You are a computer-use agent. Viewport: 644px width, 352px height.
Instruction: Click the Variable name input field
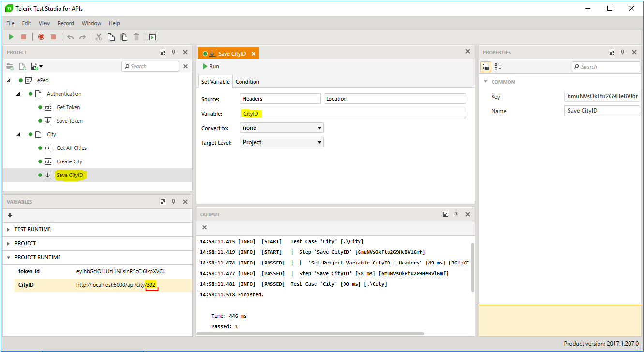(x=353, y=114)
